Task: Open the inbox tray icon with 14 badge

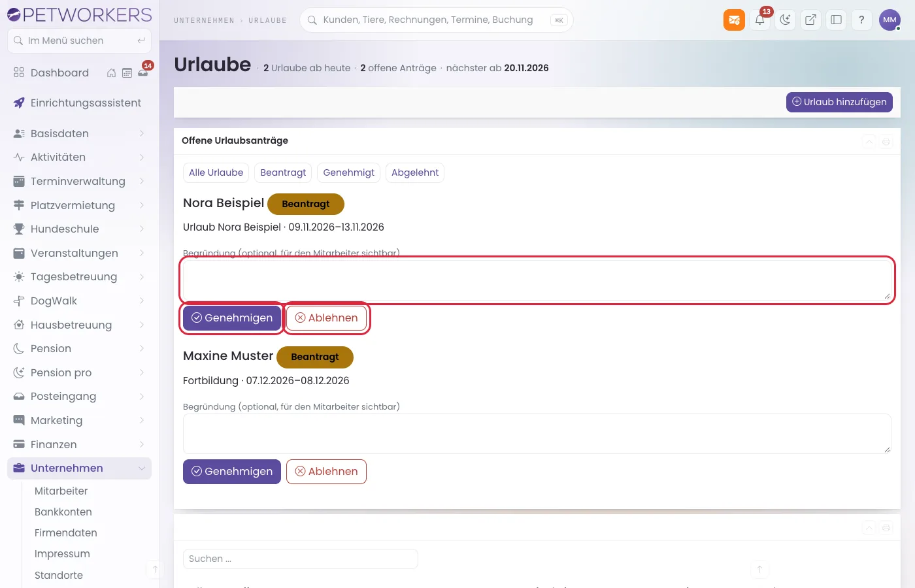Action: coord(143,73)
